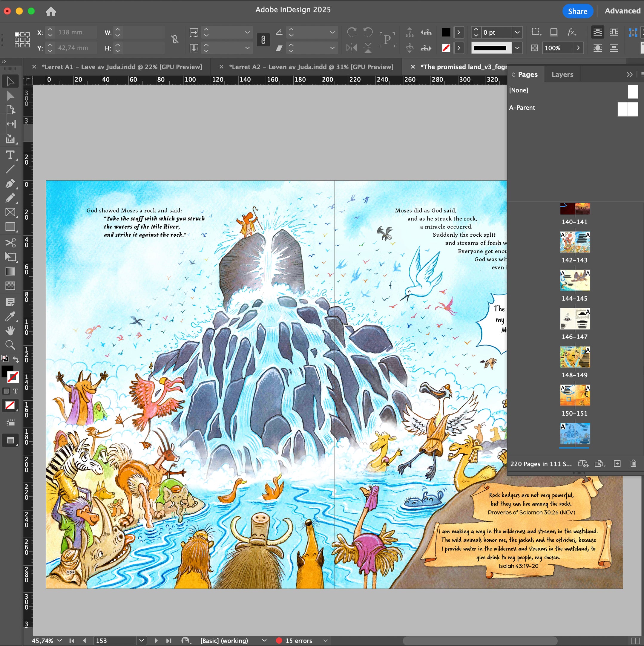Go to the next page arrow
This screenshot has width=644, height=646.
click(x=156, y=641)
